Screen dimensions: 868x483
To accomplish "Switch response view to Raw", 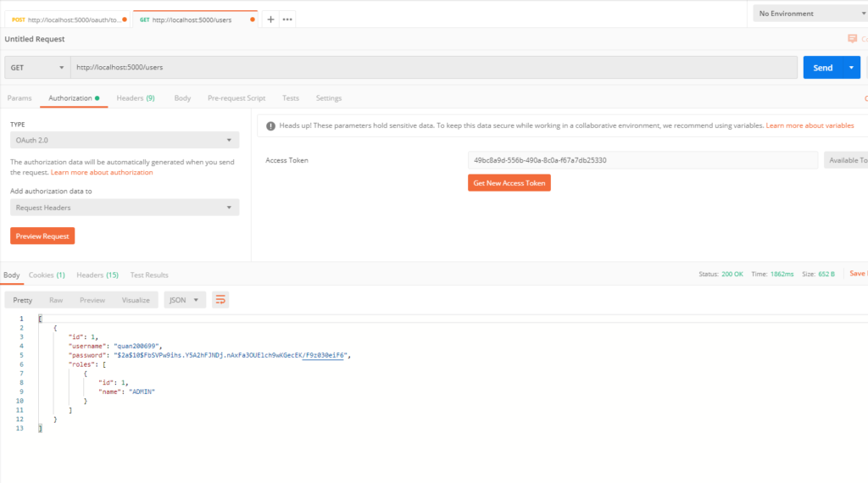I will coord(56,300).
